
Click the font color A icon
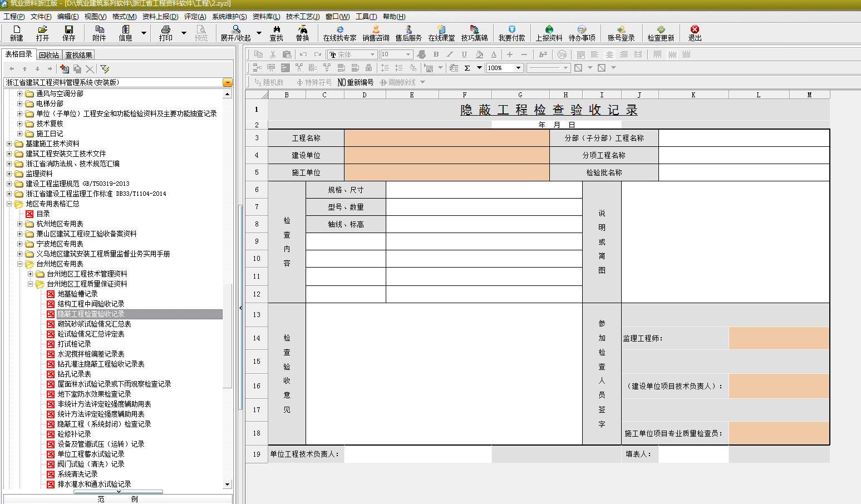494,55
